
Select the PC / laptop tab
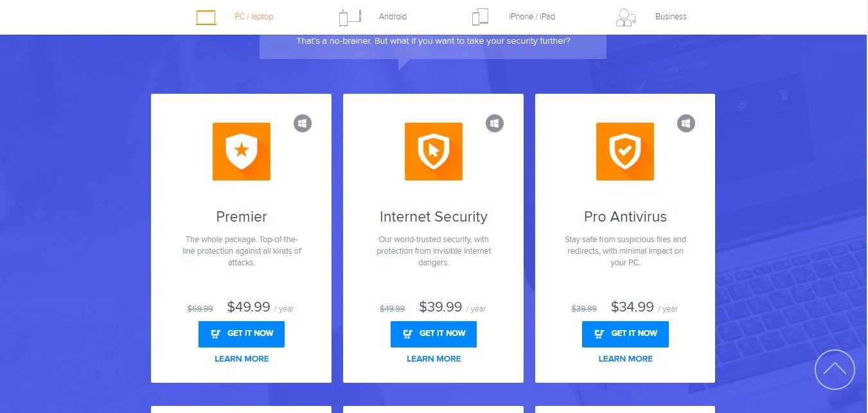pos(254,17)
